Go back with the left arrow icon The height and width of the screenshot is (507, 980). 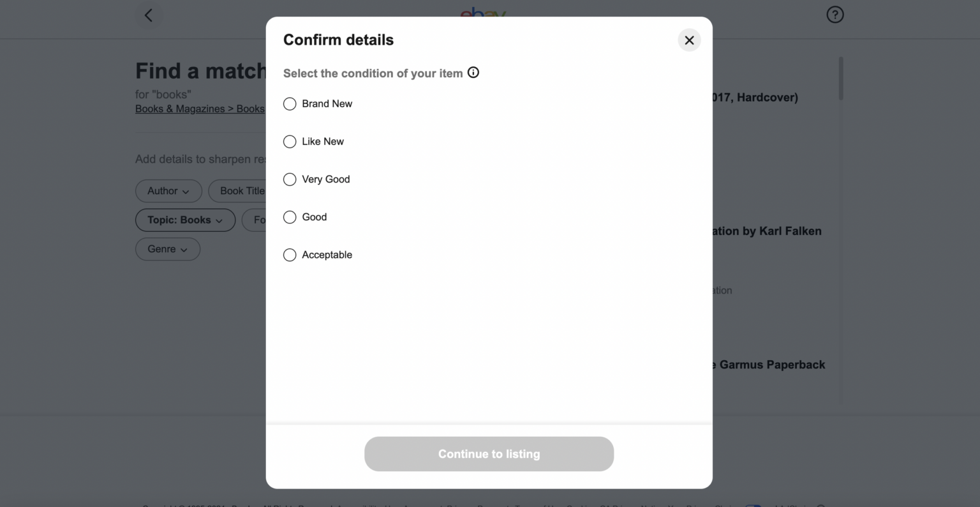point(149,15)
